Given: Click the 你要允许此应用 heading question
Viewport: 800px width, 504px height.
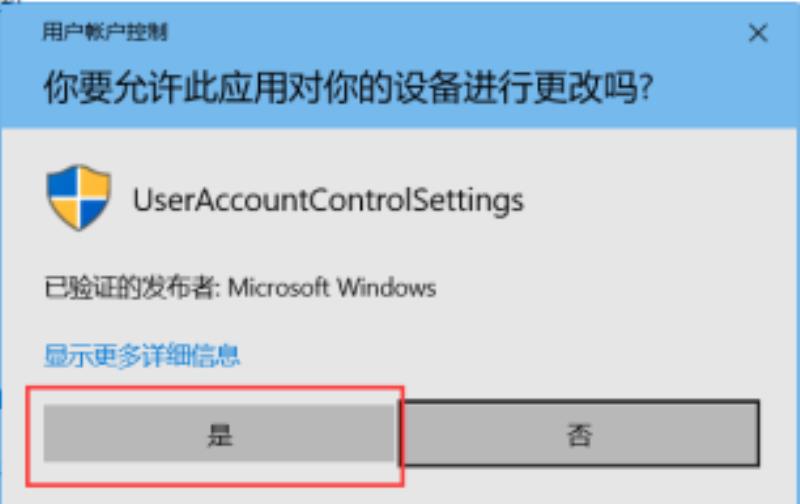Looking at the screenshot, I should click(x=348, y=87).
